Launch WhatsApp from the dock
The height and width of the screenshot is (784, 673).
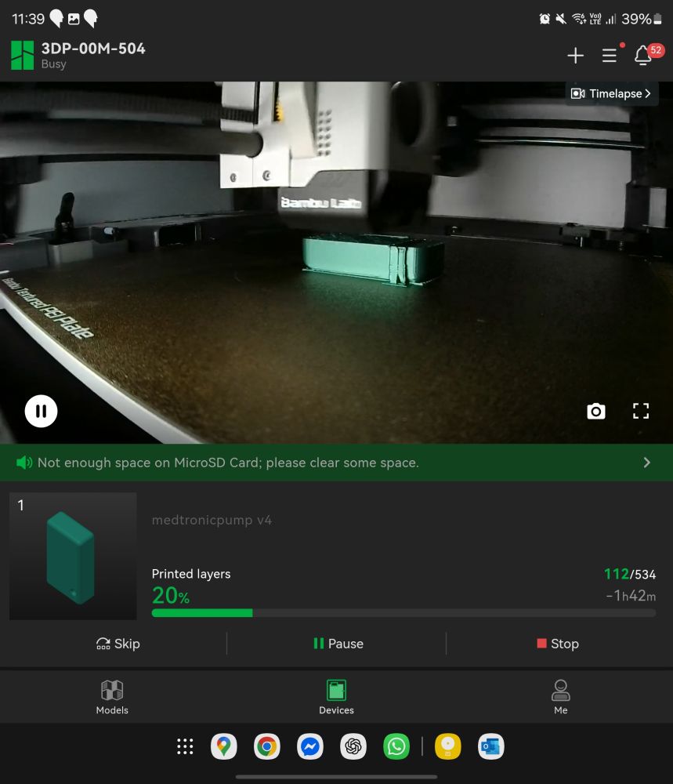click(x=396, y=746)
